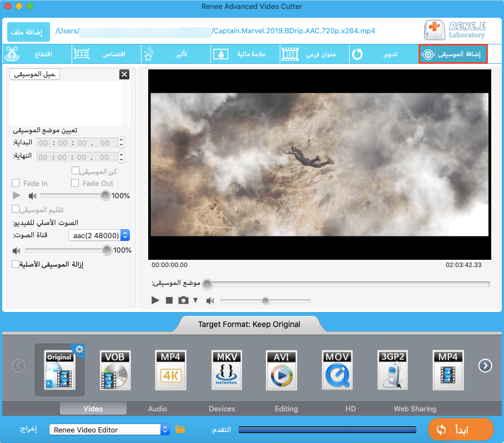Open output folder icon

180,429
